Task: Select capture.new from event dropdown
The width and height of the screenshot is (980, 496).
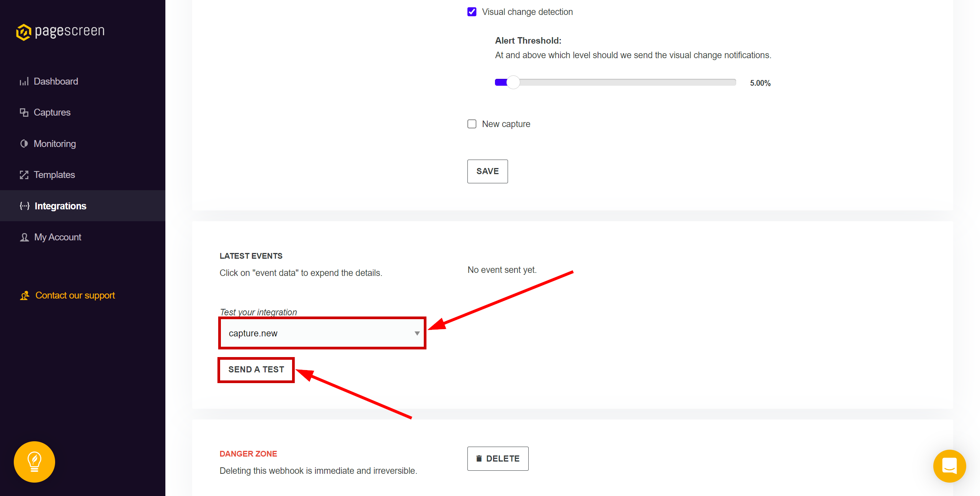Action: click(x=322, y=333)
